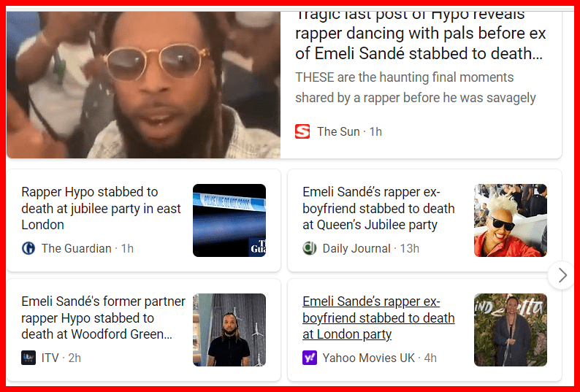Screen dimensions: 580x392
Task: Click 'Yahoo Movies UK' source name text
Action: tap(368, 358)
